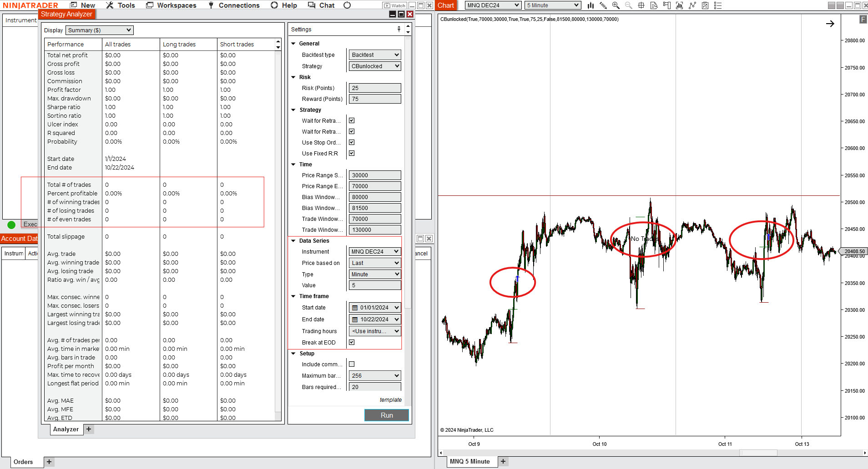Collapse the Time frame section

click(x=293, y=296)
